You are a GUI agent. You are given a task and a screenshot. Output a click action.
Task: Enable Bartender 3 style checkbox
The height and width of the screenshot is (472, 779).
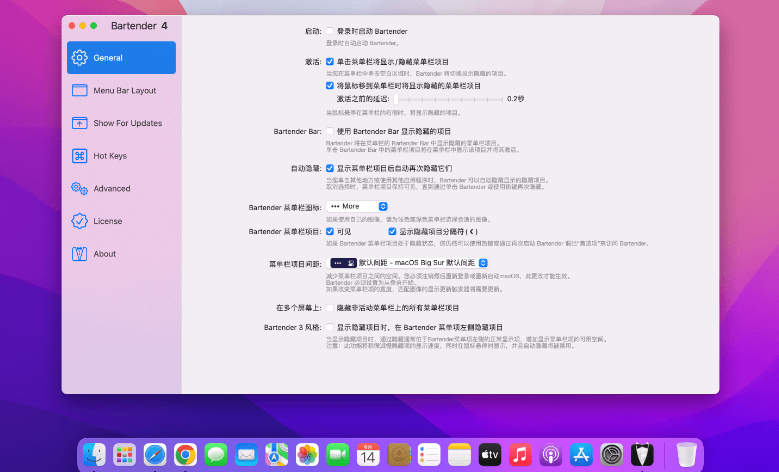coord(330,327)
